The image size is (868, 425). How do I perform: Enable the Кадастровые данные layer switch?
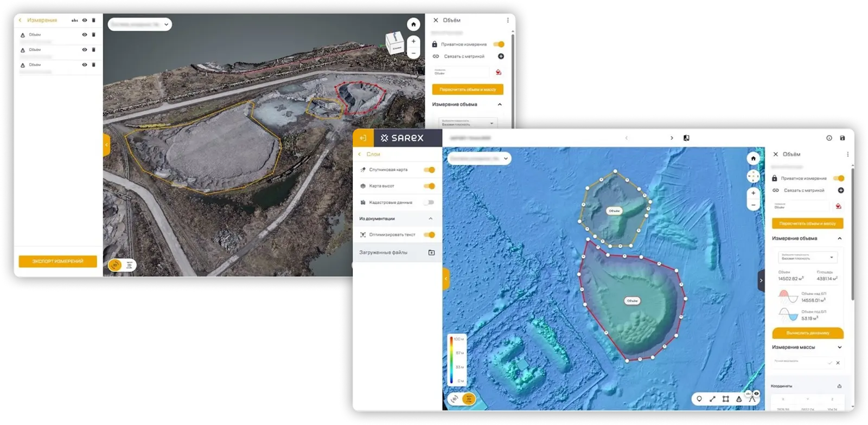429,202
